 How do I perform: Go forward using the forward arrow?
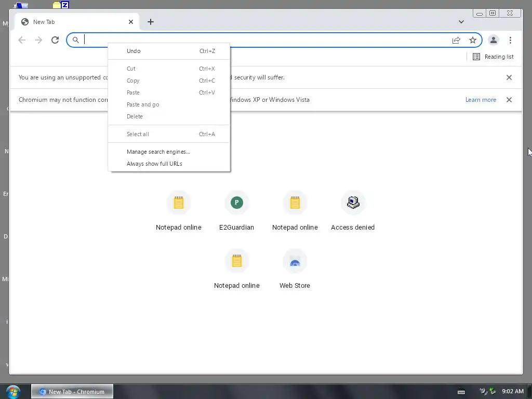38,40
